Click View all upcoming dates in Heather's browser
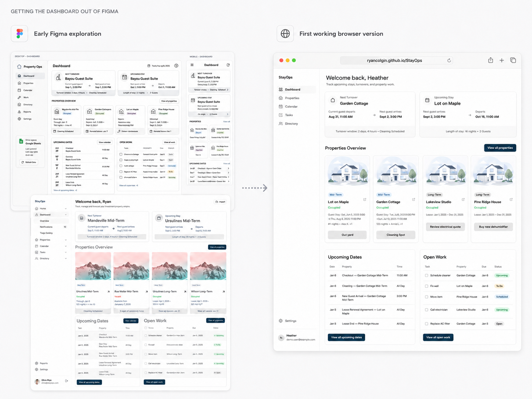 346,337
